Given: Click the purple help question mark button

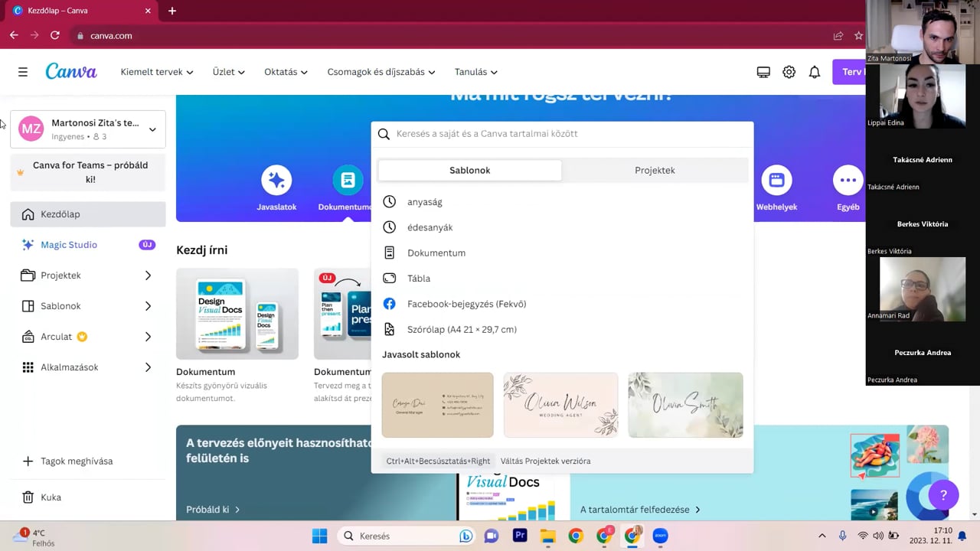Looking at the screenshot, I should coord(943,495).
